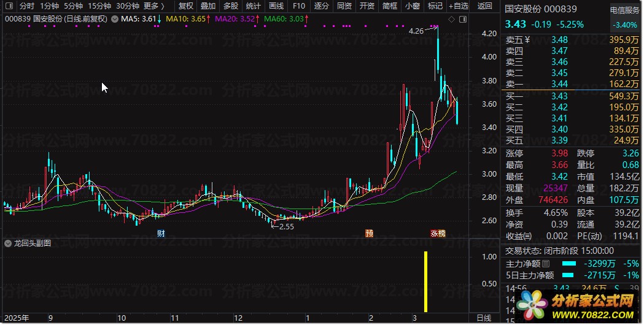Open the 主力净额 detail icon
The height and width of the screenshot is (325, 644).
[546, 264]
